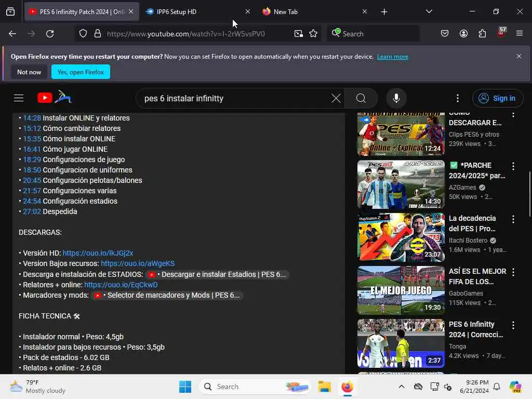Close the IPP6 Setup HD tab
Screen dimensions: 532x399
(x=248, y=12)
